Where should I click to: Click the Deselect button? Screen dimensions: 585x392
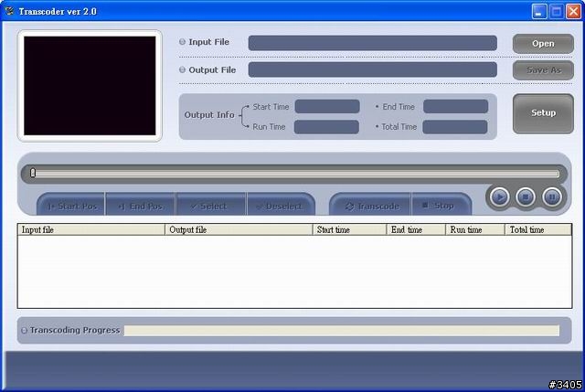[281, 205]
